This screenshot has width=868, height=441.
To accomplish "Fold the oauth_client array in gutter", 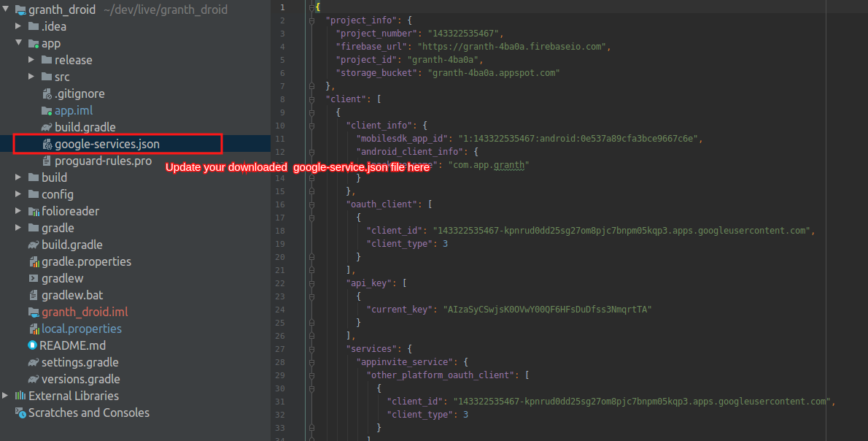I will point(311,204).
